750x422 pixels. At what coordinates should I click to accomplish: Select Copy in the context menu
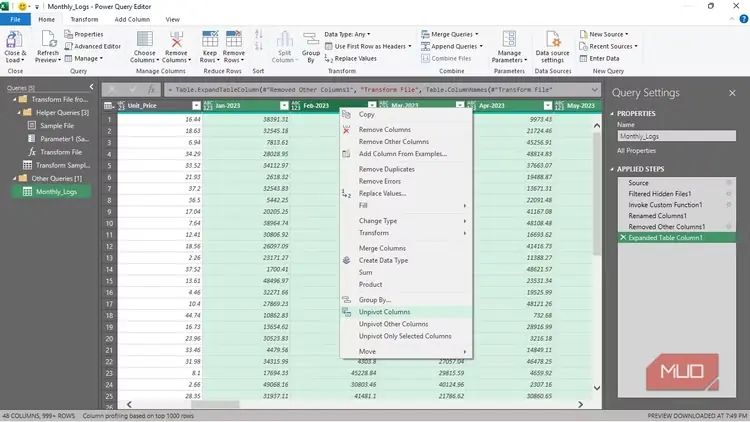406,114
